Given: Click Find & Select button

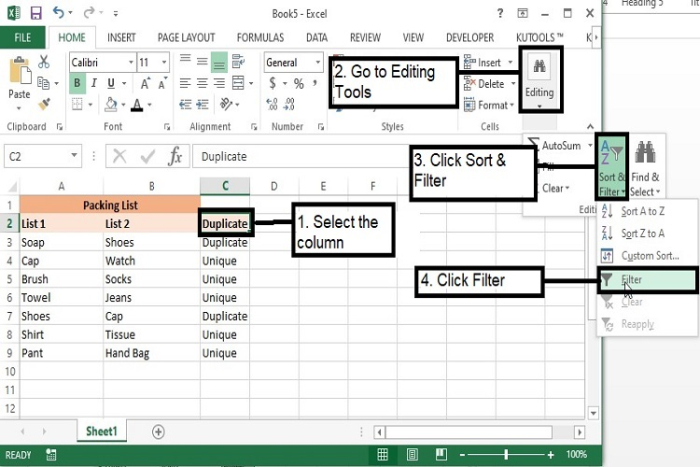Looking at the screenshot, I should (x=645, y=169).
